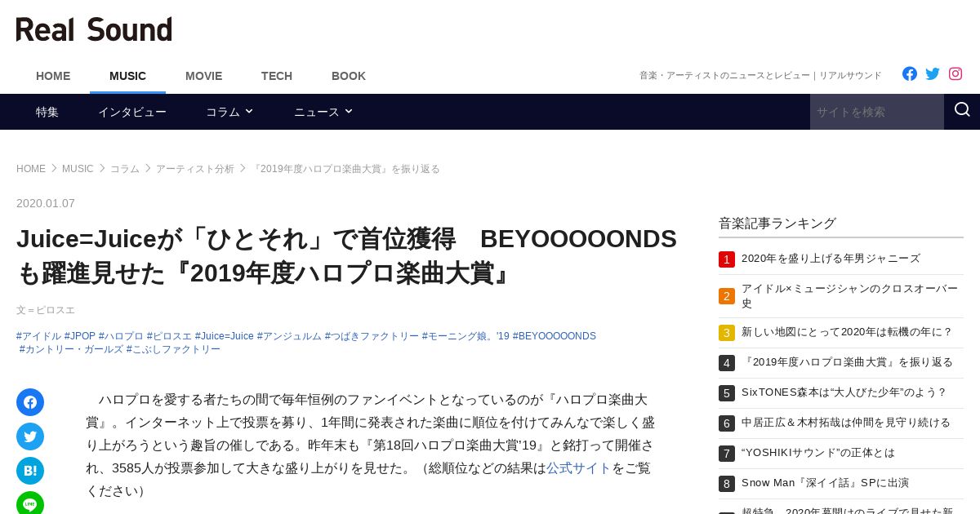This screenshot has height=514, width=980.
Task: Go to HOME in breadcrumb
Action: click(x=31, y=169)
